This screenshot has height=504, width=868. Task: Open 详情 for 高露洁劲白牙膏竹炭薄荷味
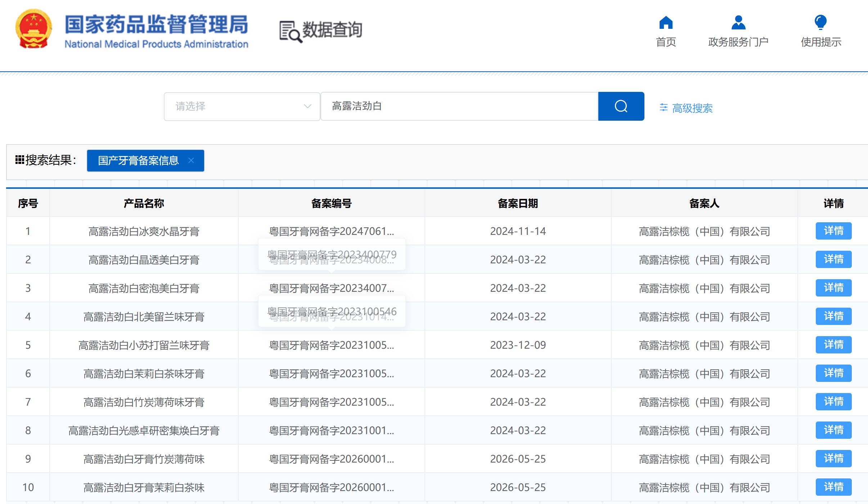[833, 459]
